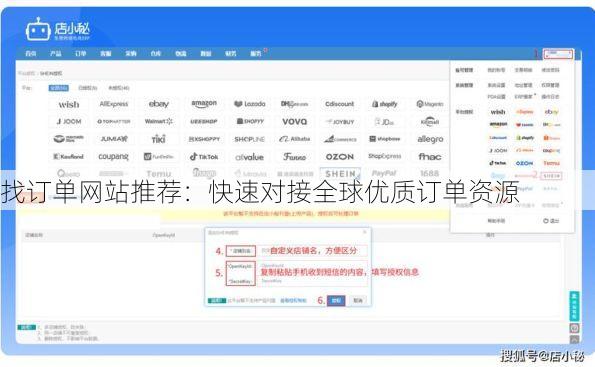Select the JUMIA platform logo
Image resolution: width=595 pixels, height=367 pixels.
(x=113, y=139)
